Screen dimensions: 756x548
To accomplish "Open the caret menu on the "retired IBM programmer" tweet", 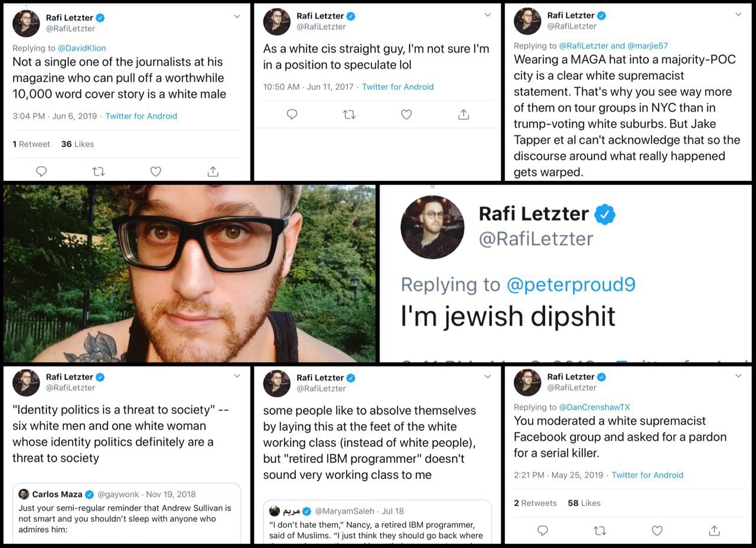I will tap(488, 377).
